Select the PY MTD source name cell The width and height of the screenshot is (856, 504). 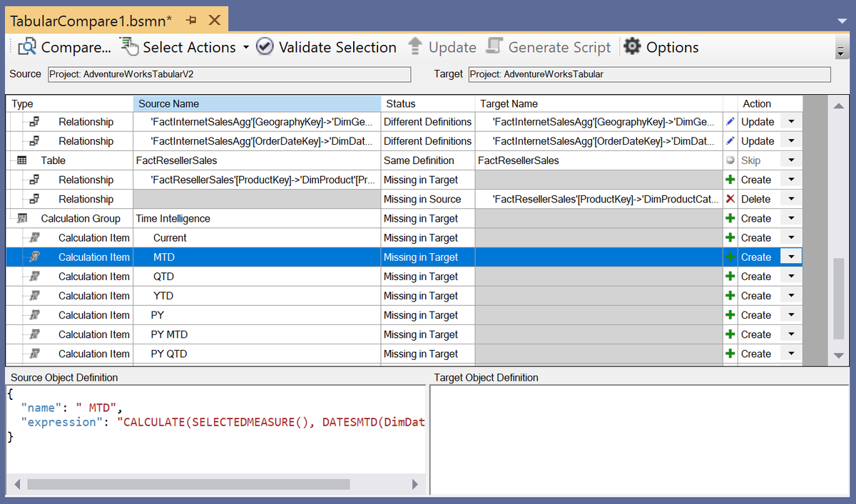point(257,334)
